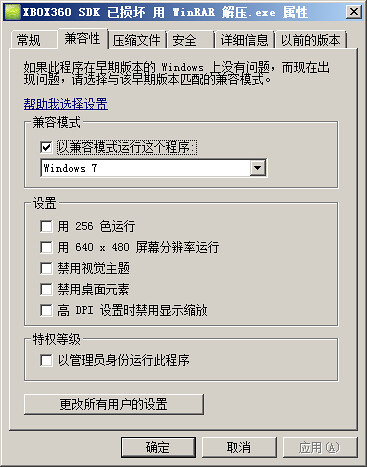Uncheck 以兼容模式运行这个程序 checkbox

click(46, 147)
